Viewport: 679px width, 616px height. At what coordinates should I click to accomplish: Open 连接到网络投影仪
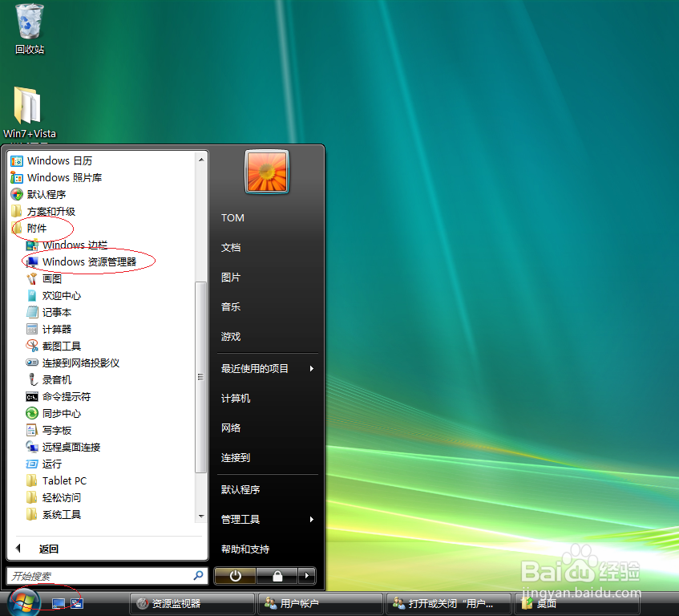coord(72,363)
